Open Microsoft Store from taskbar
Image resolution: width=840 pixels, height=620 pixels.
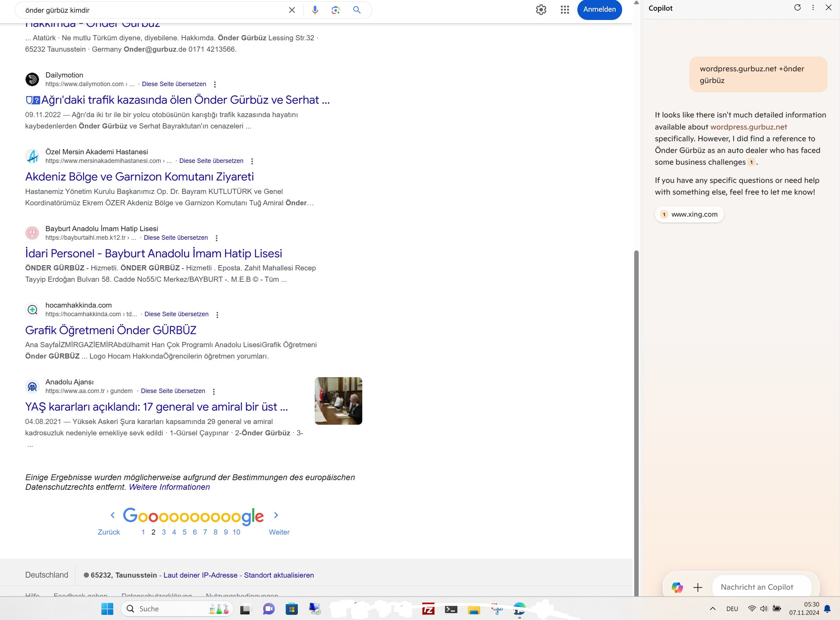[x=291, y=609]
